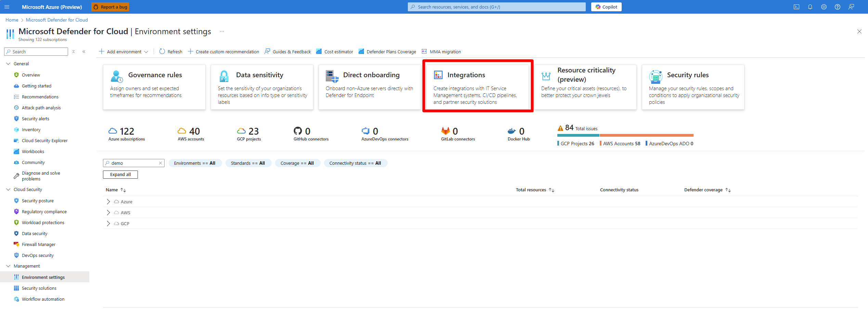Image resolution: width=868 pixels, height=312 pixels.
Task: Click the Expand all button
Action: click(x=120, y=174)
